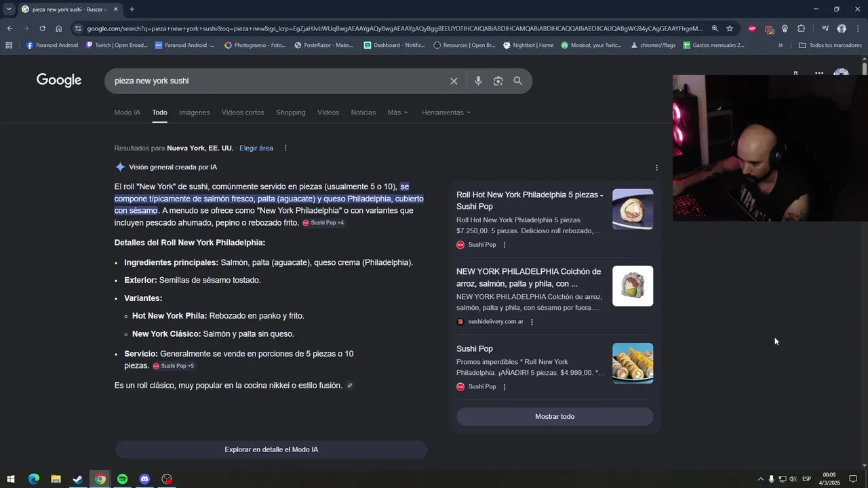Open Roll Hot New York Philadelphia 5 piezas
The height and width of the screenshot is (488, 868).
[x=530, y=201]
